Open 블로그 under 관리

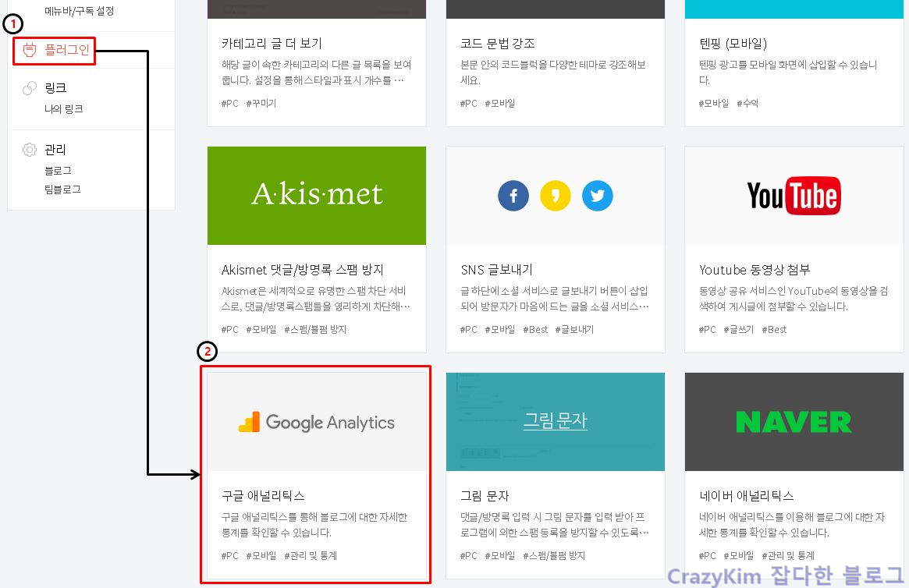tap(58, 171)
